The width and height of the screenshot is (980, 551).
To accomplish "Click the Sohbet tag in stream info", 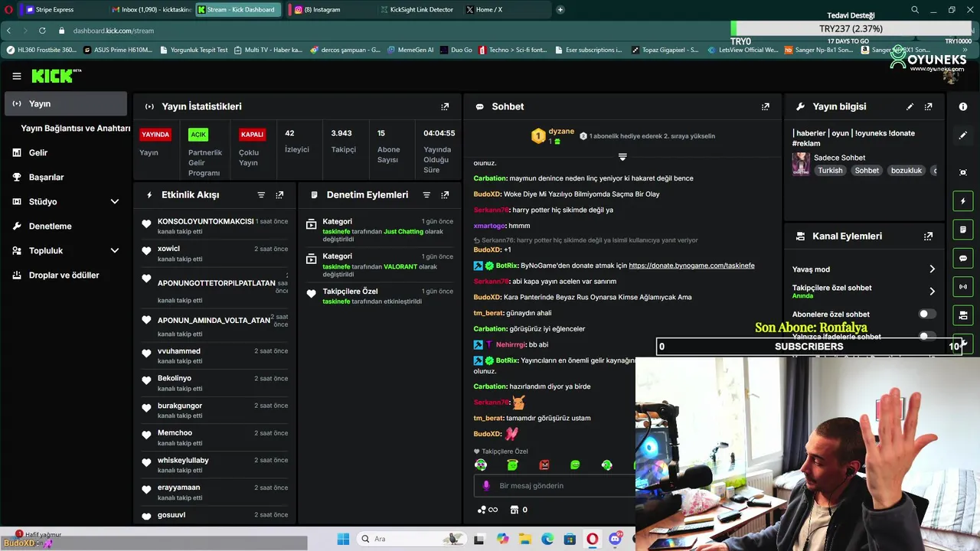I will pos(867,171).
